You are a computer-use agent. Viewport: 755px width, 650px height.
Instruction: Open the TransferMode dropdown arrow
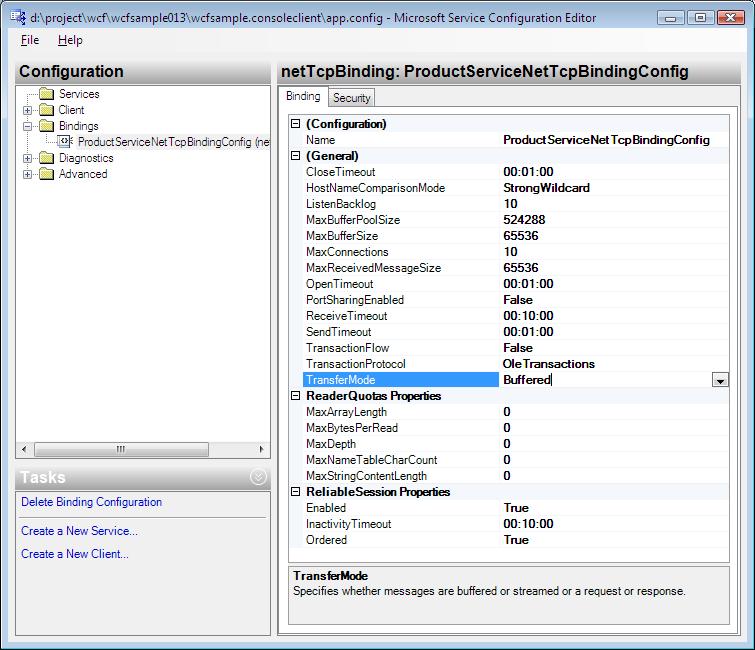720,380
